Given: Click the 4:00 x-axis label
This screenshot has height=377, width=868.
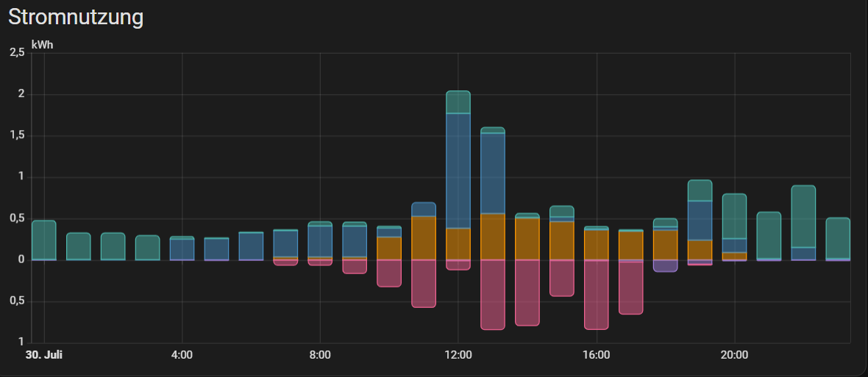Looking at the screenshot, I should (182, 354).
